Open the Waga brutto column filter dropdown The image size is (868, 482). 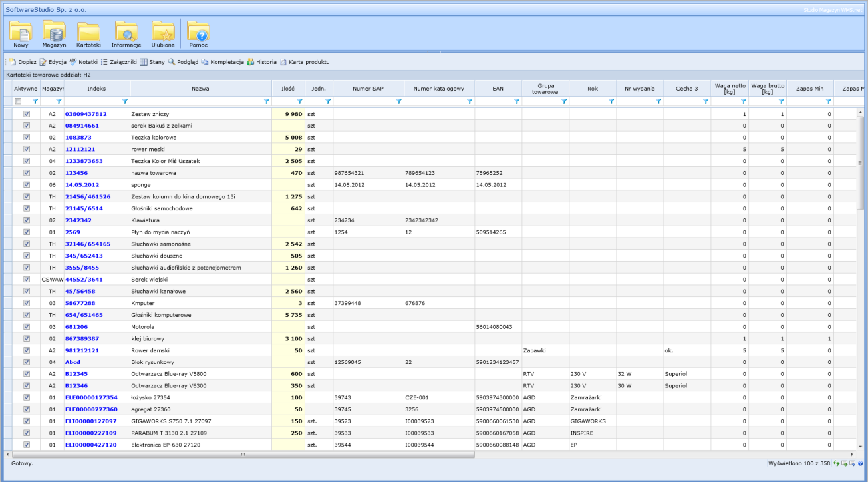pos(782,101)
